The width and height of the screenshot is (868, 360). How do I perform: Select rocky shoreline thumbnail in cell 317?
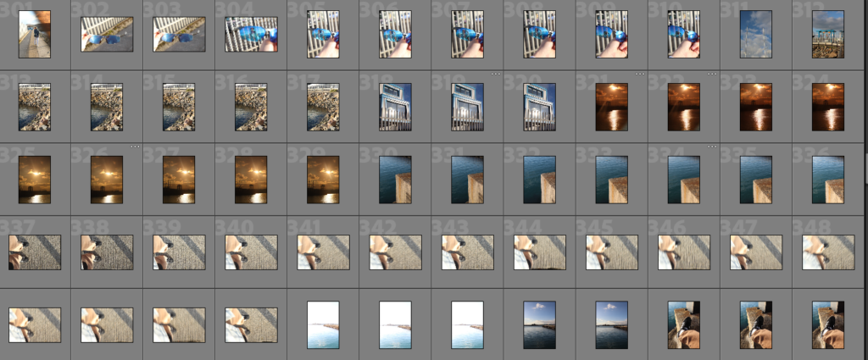323,106
